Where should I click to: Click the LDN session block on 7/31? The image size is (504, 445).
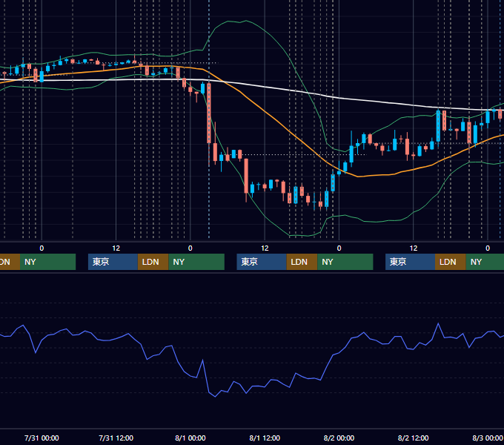(x=153, y=262)
